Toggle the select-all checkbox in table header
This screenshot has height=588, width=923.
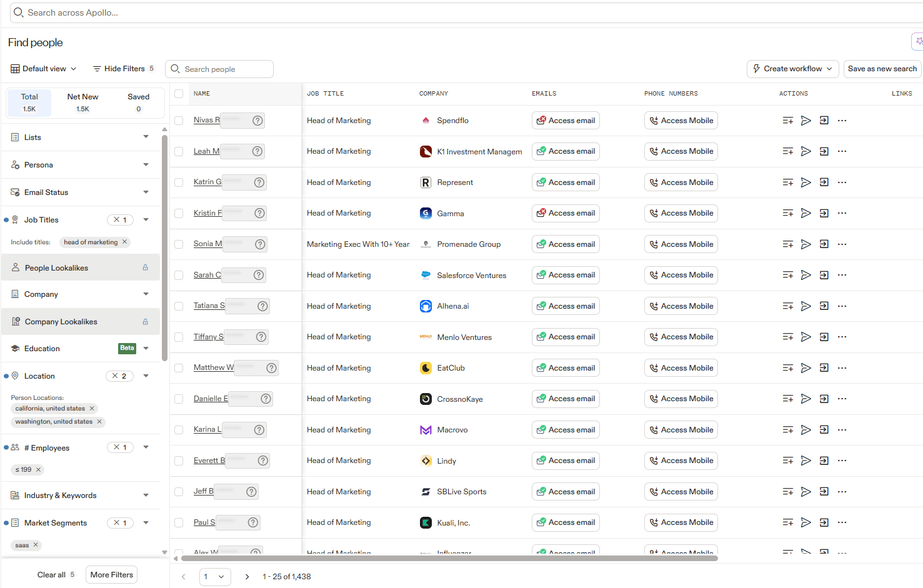[179, 94]
